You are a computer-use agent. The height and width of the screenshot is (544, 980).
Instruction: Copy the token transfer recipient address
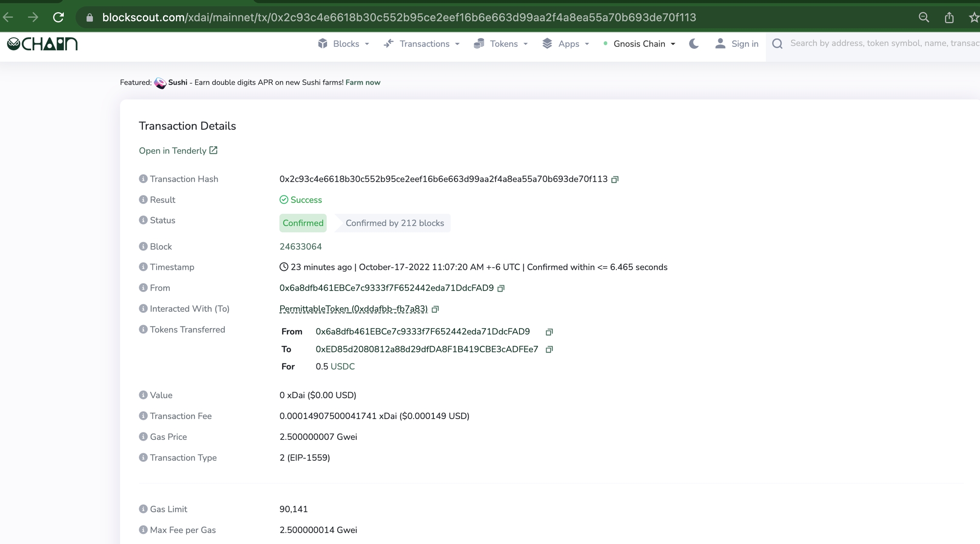tap(549, 349)
